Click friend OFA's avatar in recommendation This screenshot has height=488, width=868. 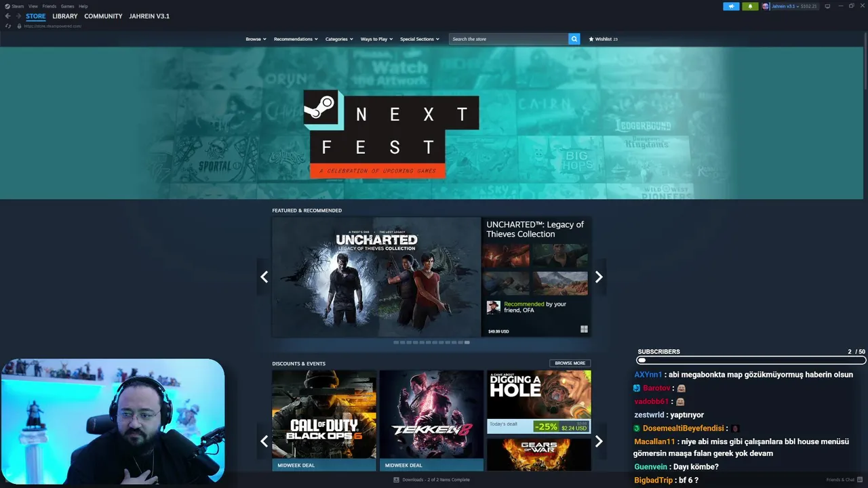tap(494, 308)
